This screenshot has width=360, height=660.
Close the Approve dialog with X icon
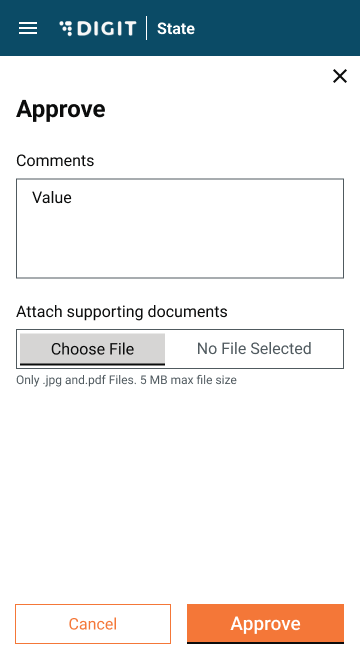point(340,76)
